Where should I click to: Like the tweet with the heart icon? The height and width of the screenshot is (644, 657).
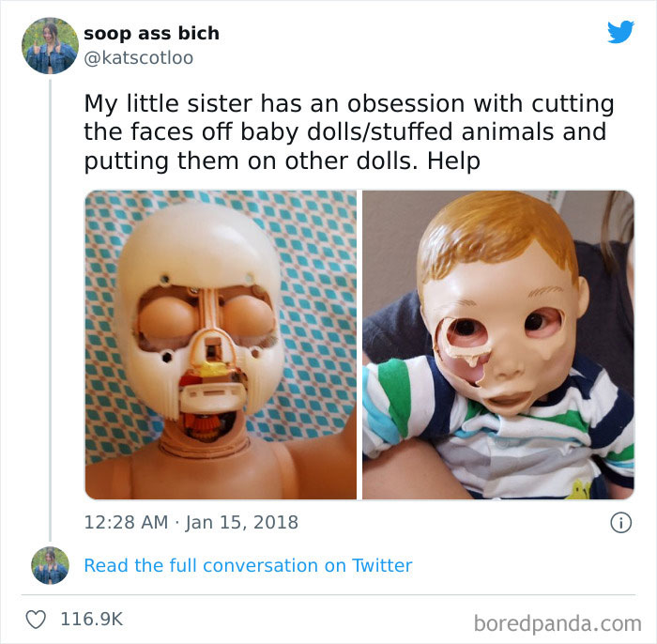tap(37, 620)
